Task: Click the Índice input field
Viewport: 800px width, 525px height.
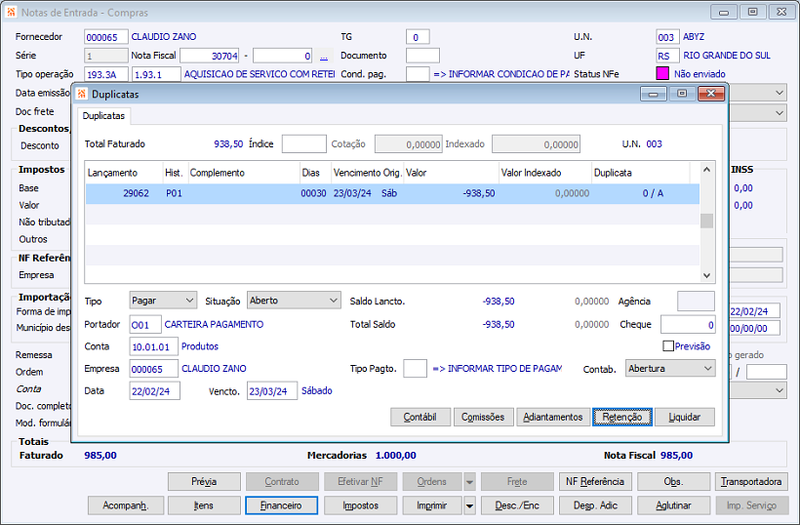Action: point(304,144)
